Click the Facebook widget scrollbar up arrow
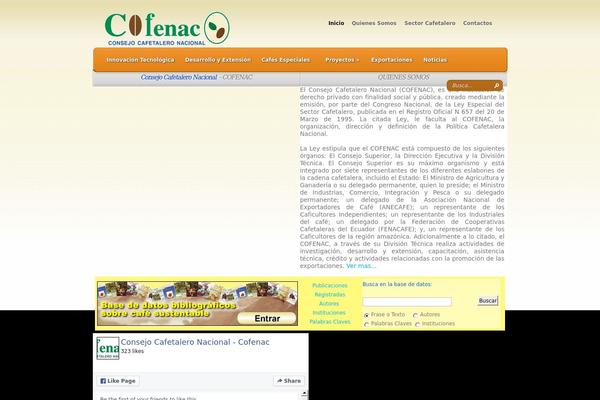Viewport: 600px width, 400px height. click(x=304, y=393)
